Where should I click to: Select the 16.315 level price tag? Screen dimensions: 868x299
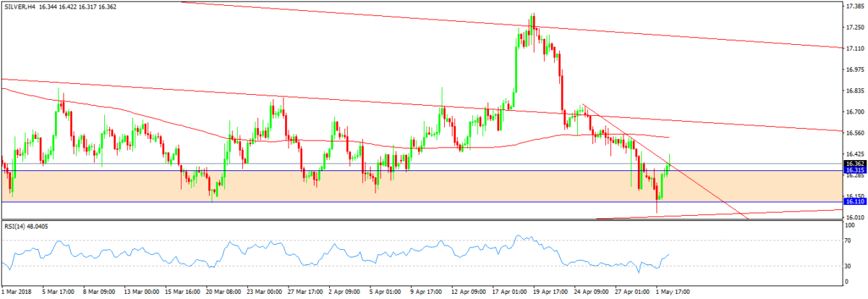click(855, 171)
